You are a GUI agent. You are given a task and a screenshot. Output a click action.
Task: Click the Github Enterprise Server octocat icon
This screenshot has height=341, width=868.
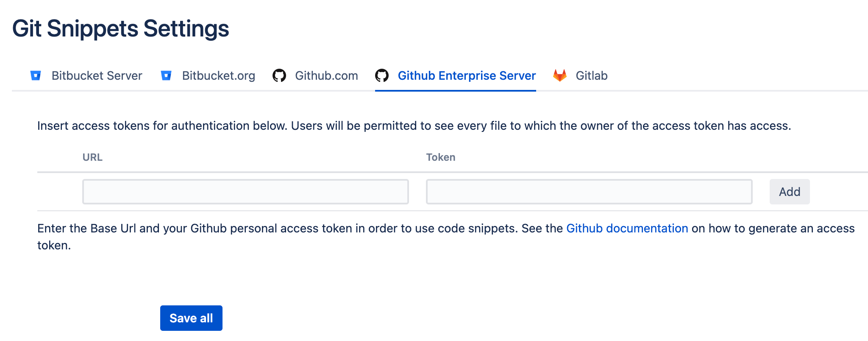coord(382,75)
